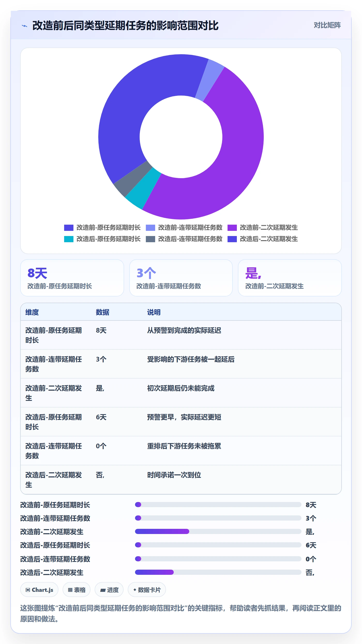Toggle legend swatch 改造后-连带延期任务数
This screenshot has height=644, width=362.
(150, 239)
